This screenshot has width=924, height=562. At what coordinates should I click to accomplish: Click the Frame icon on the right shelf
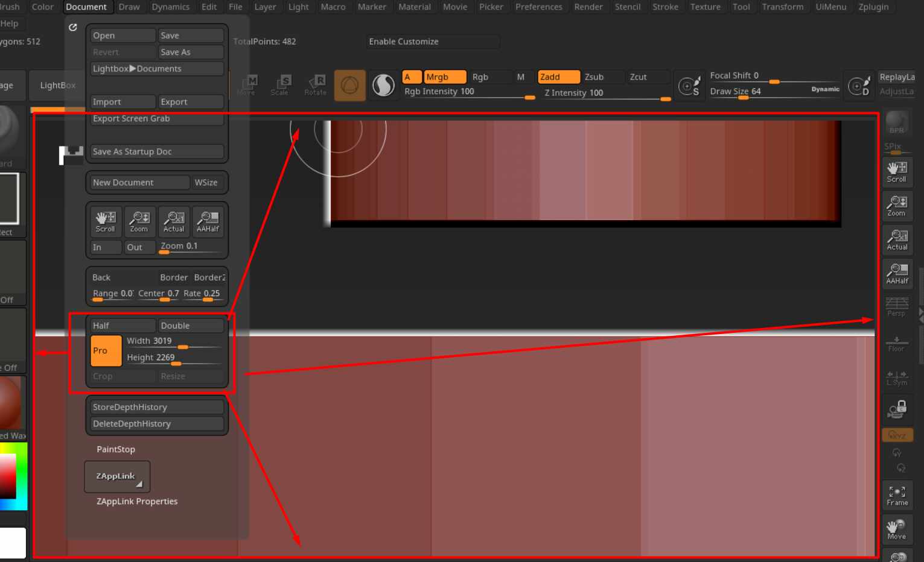(x=897, y=494)
